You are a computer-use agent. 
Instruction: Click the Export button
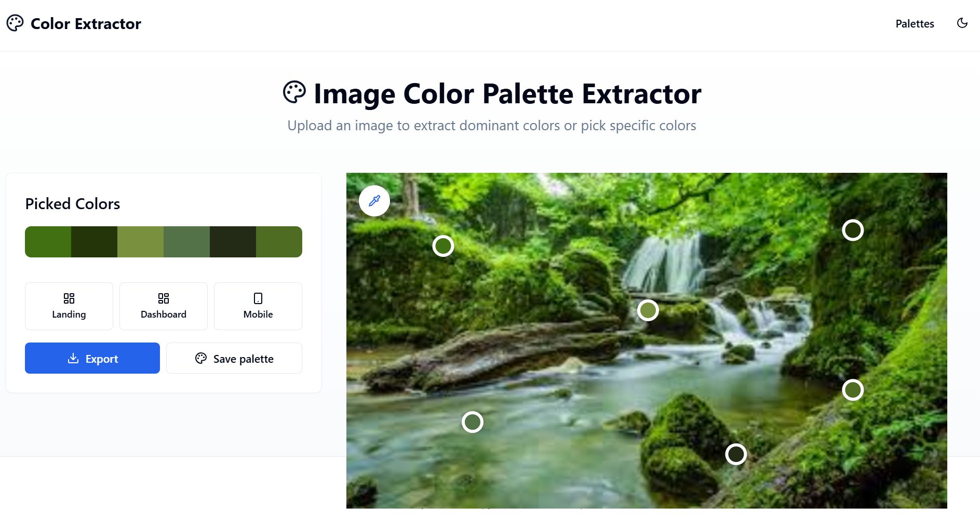click(x=92, y=358)
